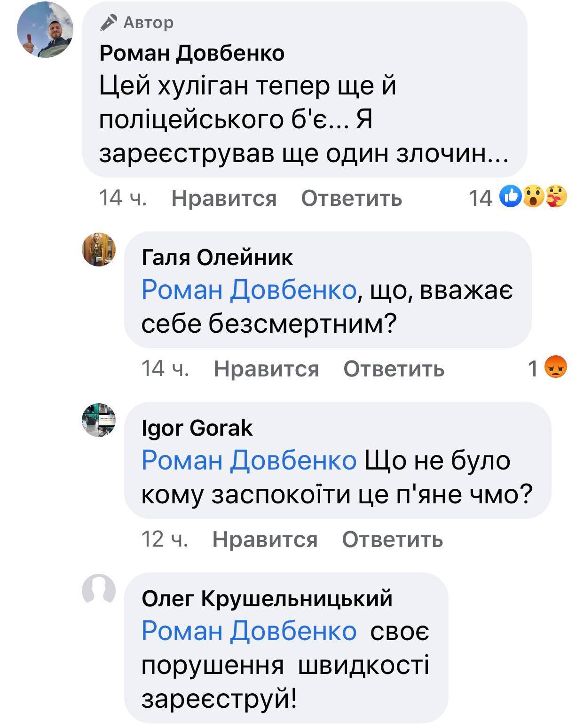Click Олег Крушельницький's default avatar
This screenshot has height=728, width=584.
coord(99,590)
